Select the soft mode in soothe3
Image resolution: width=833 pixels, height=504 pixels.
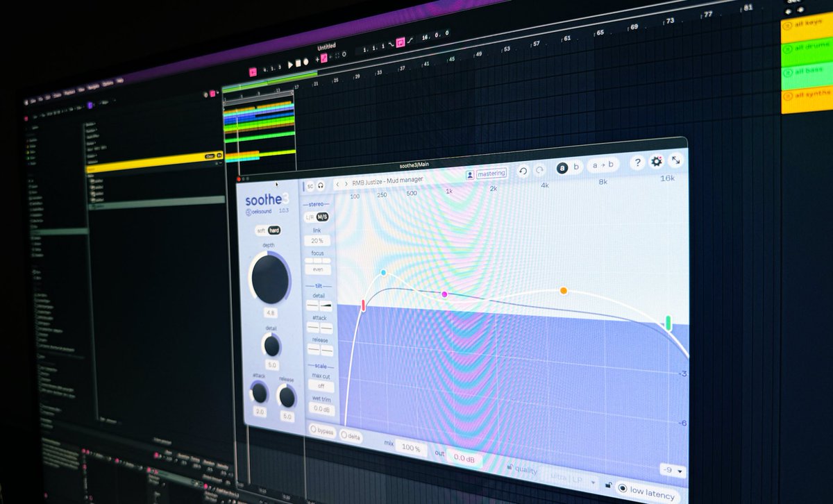[x=261, y=230]
